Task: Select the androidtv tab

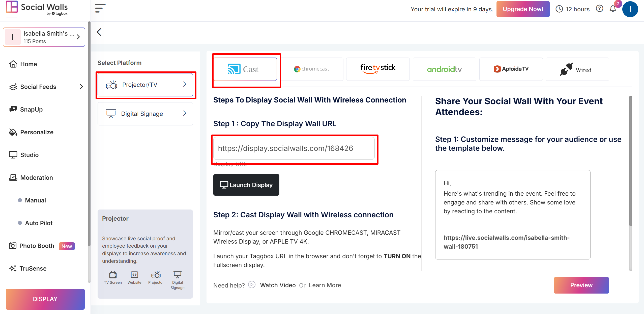Action: [445, 69]
